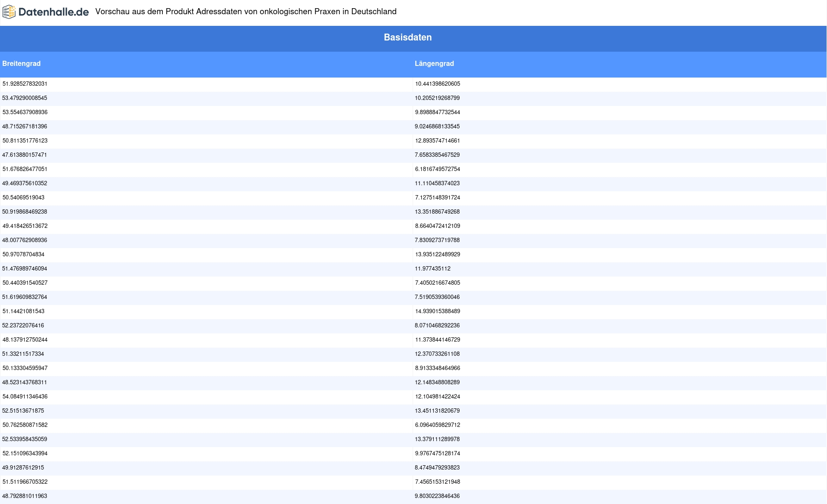Click longitude value 11.977435112

pos(433,269)
